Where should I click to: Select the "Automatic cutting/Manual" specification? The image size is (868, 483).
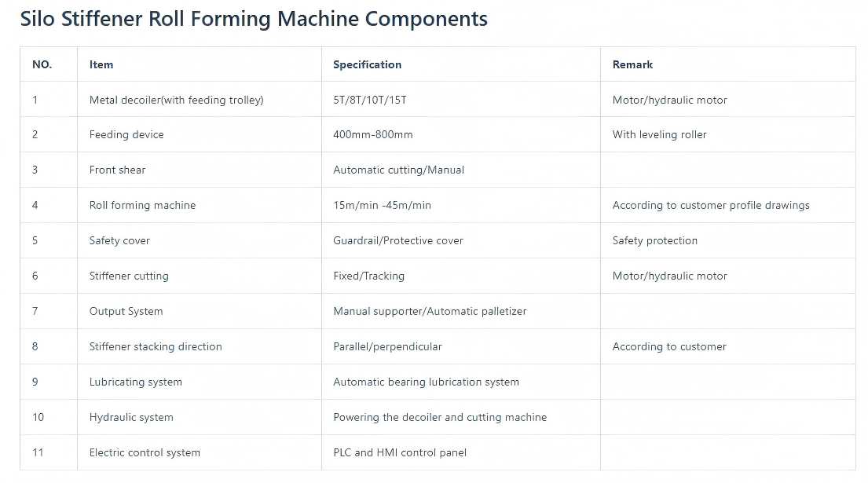click(398, 170)
